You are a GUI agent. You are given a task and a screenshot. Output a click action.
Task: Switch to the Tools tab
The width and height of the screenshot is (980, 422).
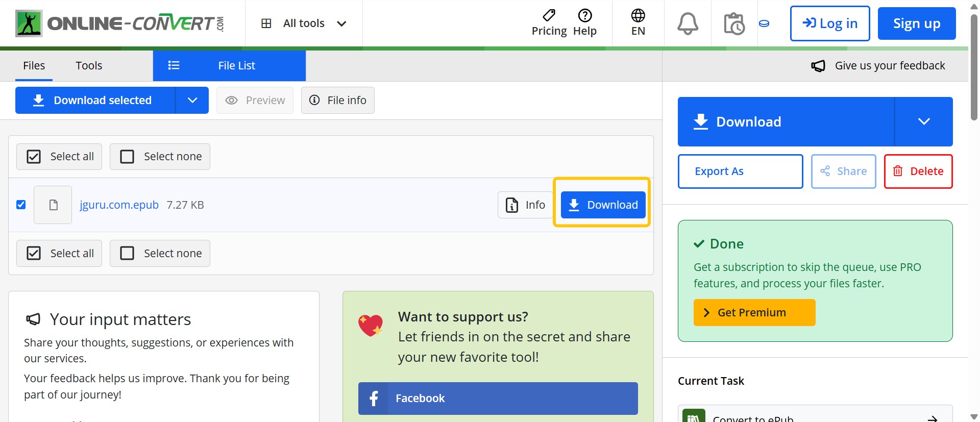point(89,65)
